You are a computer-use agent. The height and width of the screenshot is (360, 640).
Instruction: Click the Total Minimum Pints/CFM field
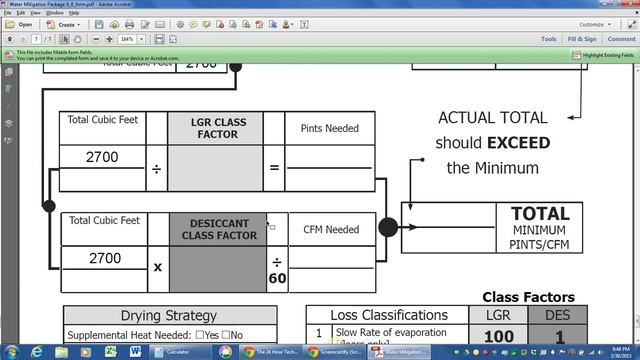(449, 227)
